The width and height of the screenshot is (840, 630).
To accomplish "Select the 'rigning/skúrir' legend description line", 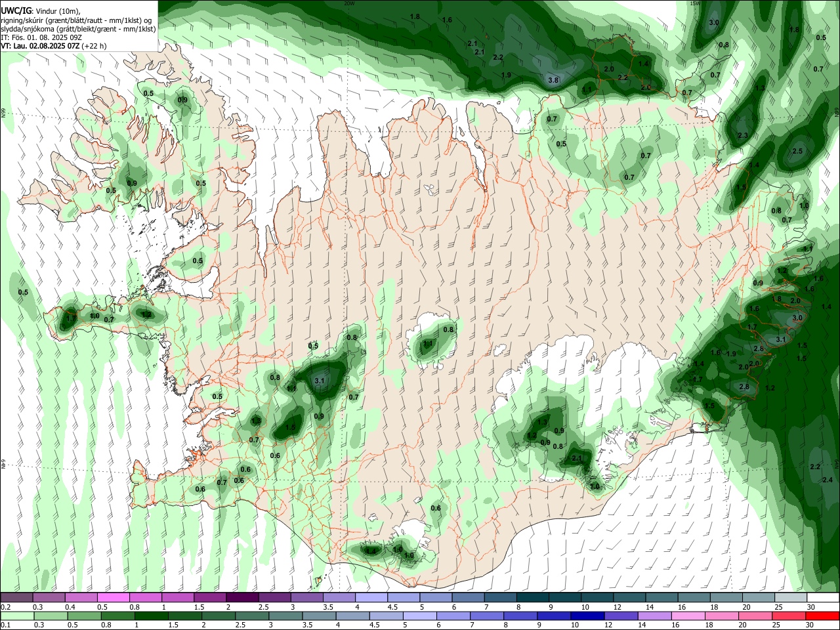I will [x=76, y=20].
